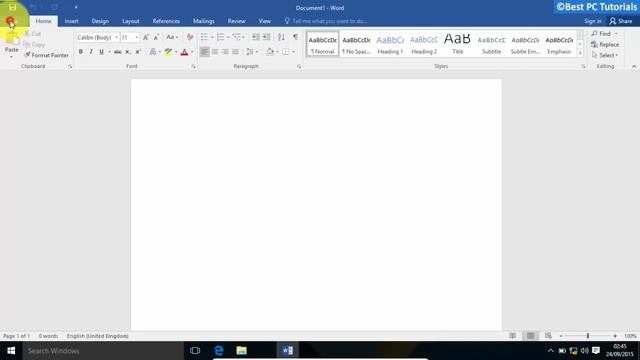Apply the Heading 1 style
The height and width of the screenshot is (360, 640).
pyautogui.click(x=390, y=44)
